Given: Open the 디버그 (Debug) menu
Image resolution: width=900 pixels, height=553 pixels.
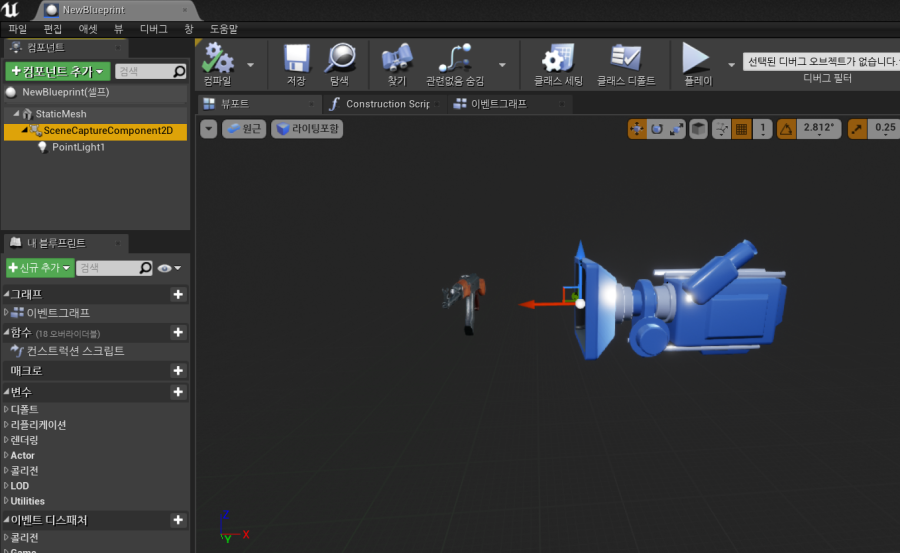Looking at the screenshot, I should click(x=153, y=29).
